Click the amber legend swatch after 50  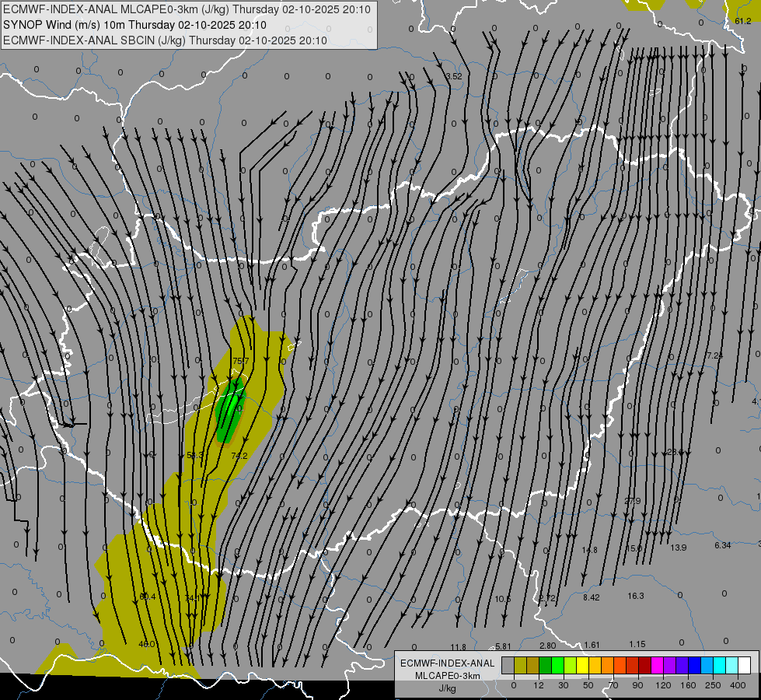coord(595,665)
